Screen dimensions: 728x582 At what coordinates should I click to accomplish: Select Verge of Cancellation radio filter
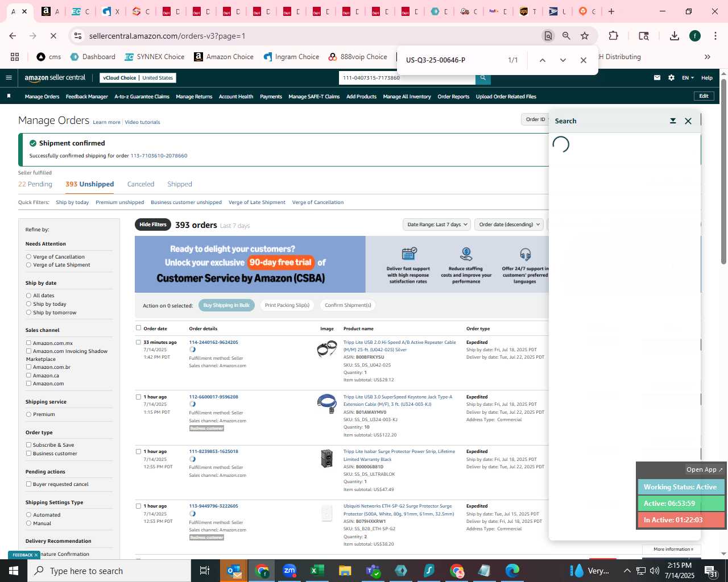click(28, 257)
